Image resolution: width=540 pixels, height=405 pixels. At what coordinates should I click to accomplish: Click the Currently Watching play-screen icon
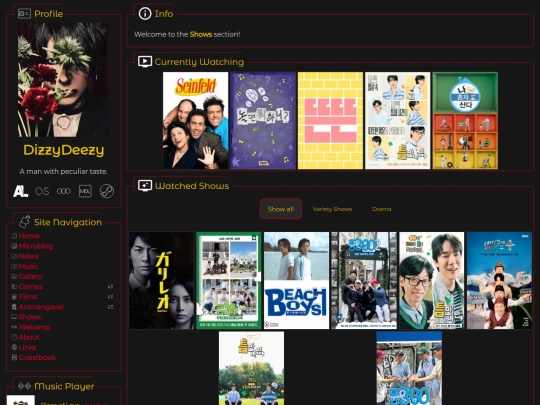tap(145, 62)
